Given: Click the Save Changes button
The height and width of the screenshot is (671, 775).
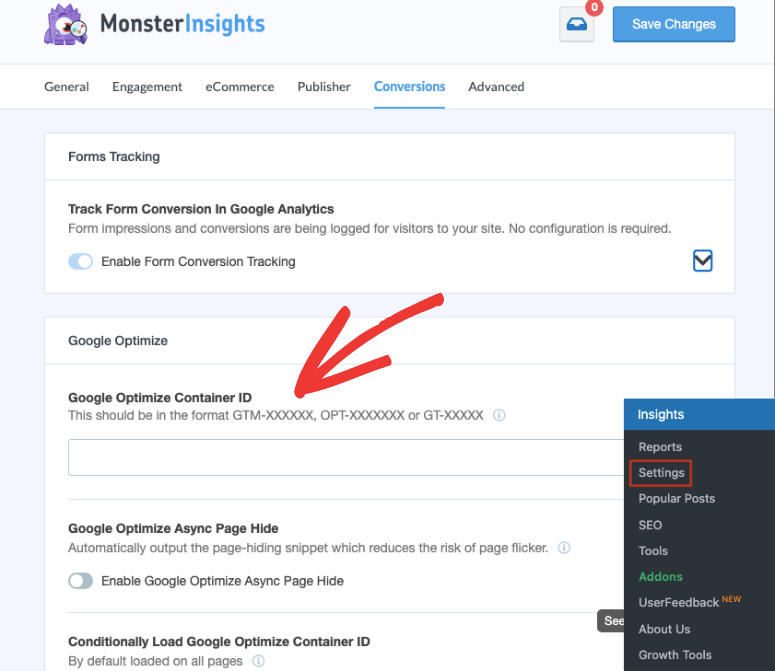Looking at the screenshot, I should [674, 24].
